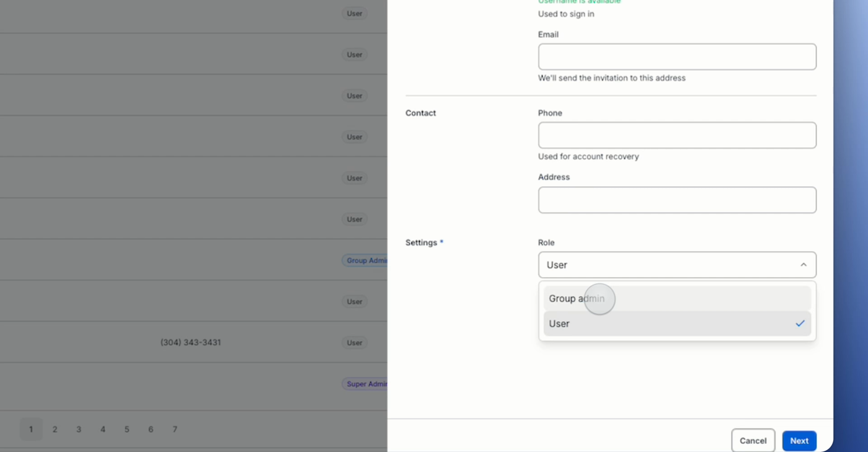The image size is (868, 452).
Task: Click the phone number (304) 343-3431
Action: (x=190, y=342)
